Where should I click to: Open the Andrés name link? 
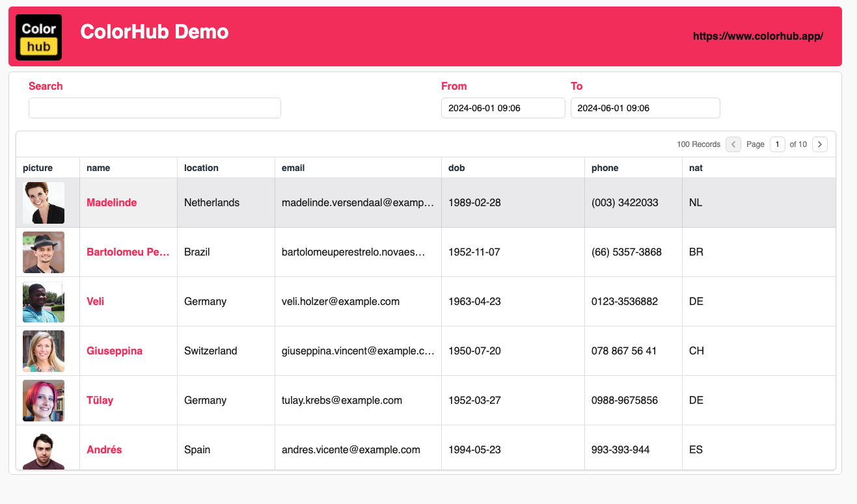[x=104, y=450]
